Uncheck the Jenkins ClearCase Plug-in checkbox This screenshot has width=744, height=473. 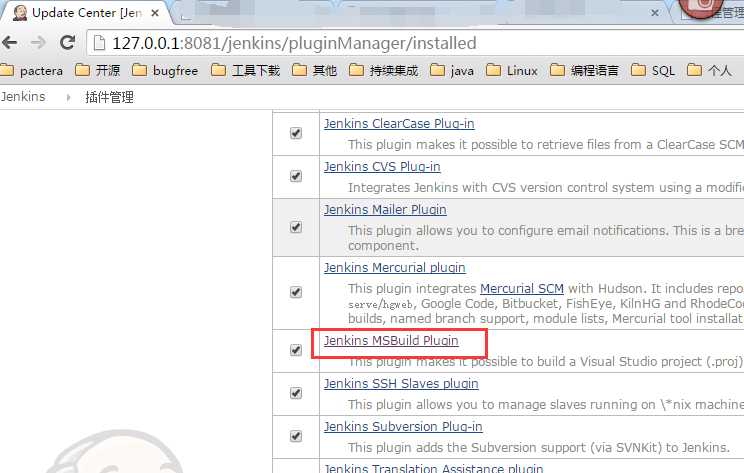pyautogui.click(x=296, y=133)
